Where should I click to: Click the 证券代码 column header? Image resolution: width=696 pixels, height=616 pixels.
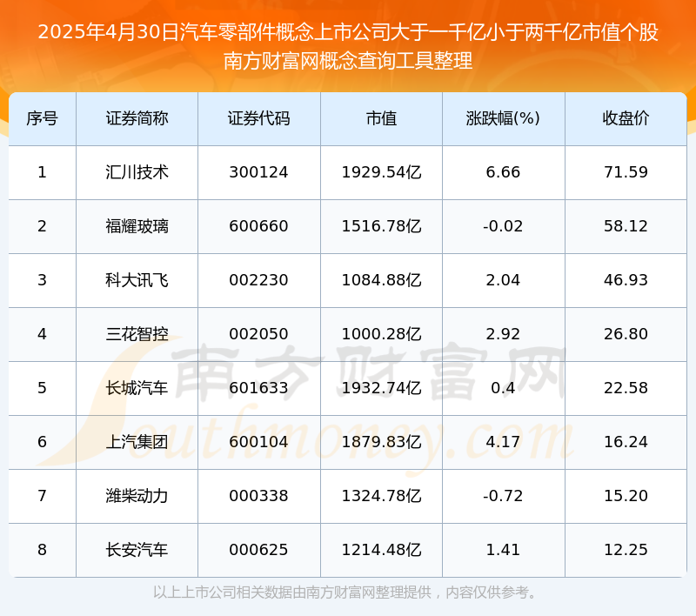pos(258,118)
